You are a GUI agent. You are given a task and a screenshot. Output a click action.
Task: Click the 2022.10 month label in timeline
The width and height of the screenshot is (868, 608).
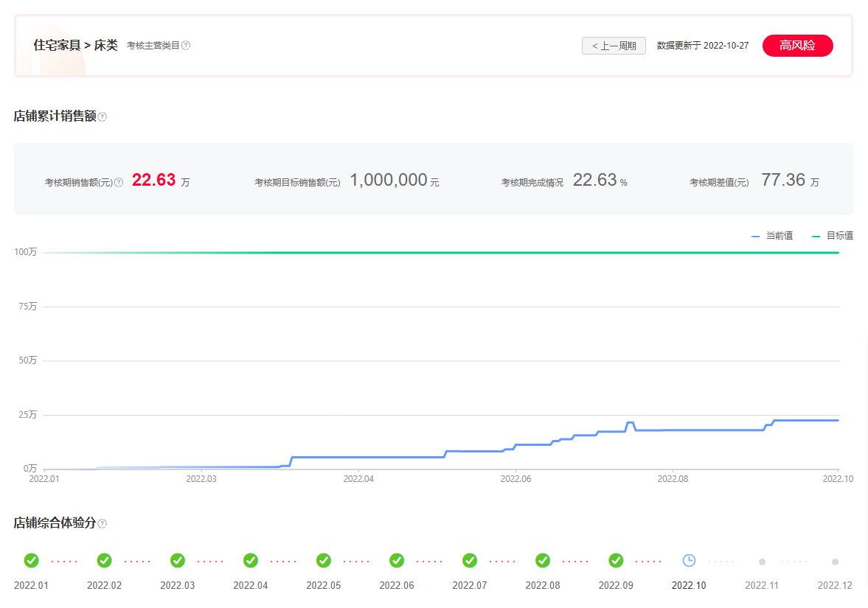pos(689,585)
